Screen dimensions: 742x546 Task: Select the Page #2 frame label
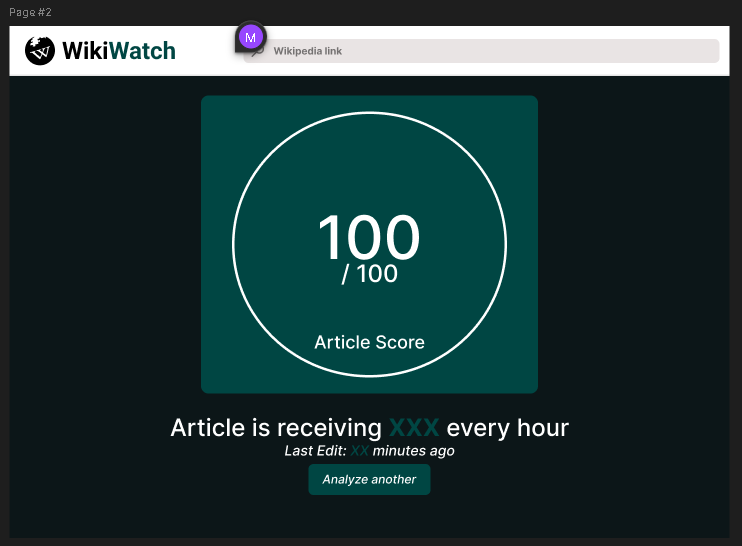click(30, 12)
